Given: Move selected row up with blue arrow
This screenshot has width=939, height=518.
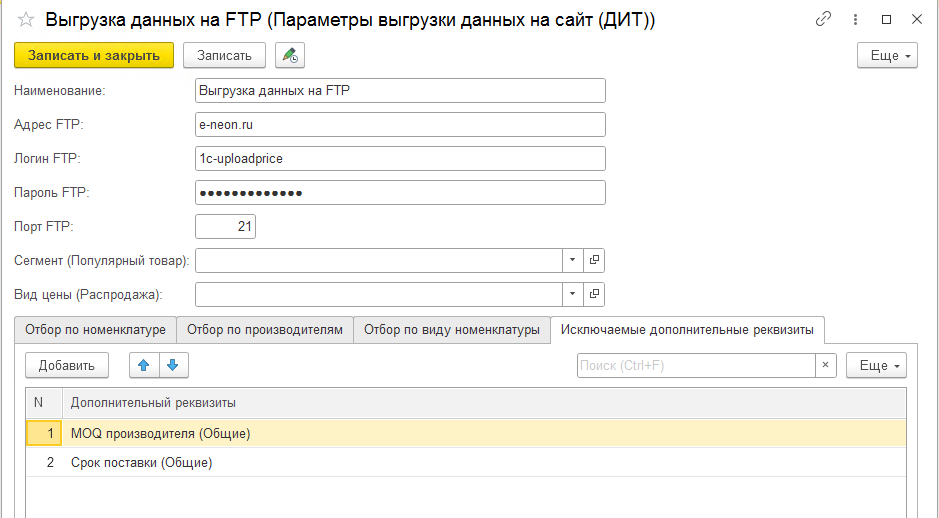Looking at the screenshot, I should (144, 365).
